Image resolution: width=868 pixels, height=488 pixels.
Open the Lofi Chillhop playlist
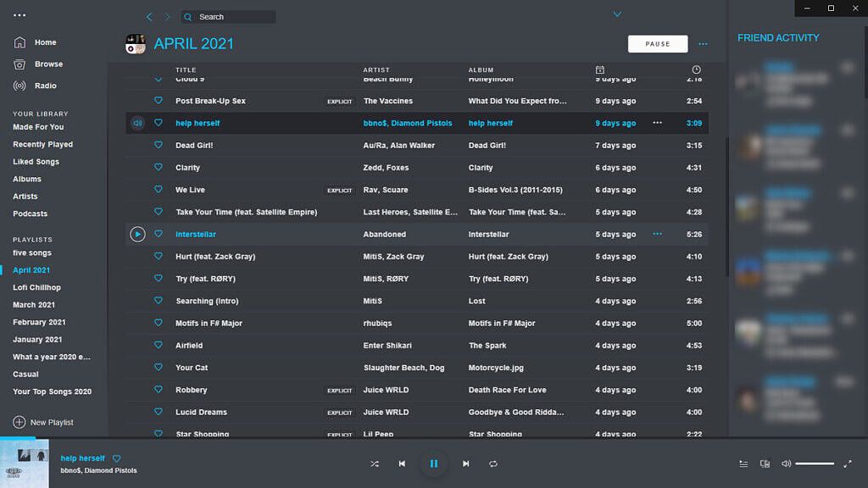(37, 288)
